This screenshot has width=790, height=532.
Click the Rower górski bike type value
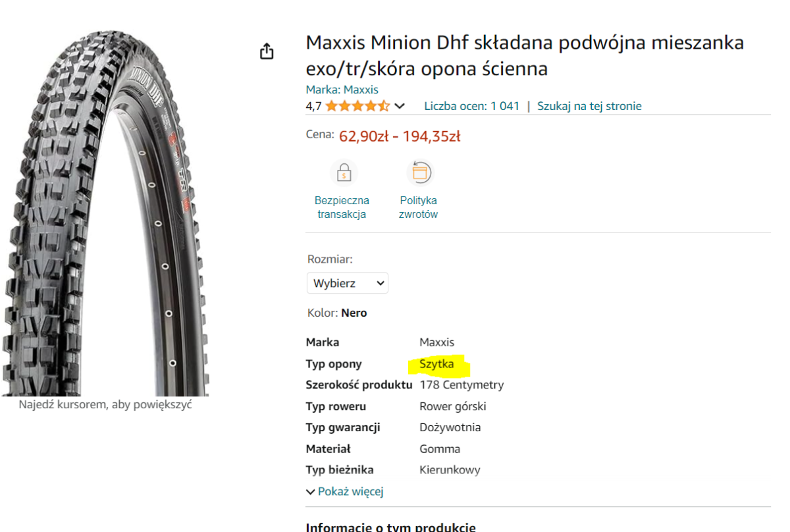coord(452,406)
